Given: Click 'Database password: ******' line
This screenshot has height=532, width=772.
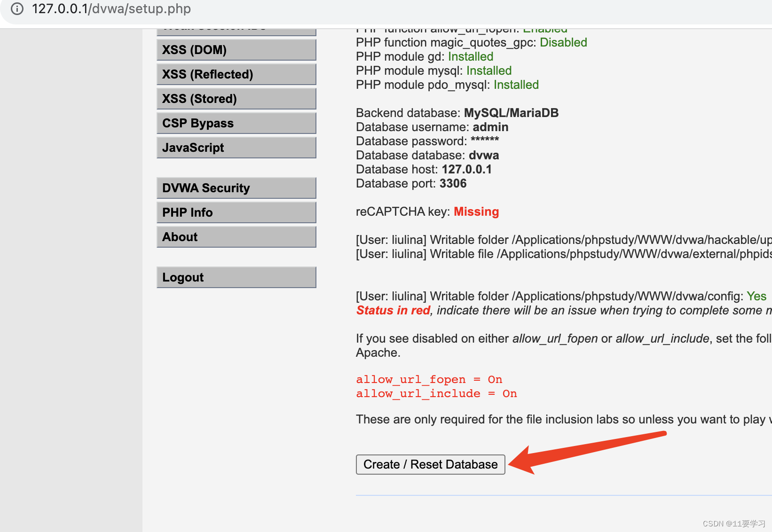Looking at the screenshot, I should (x=427, y=141).
